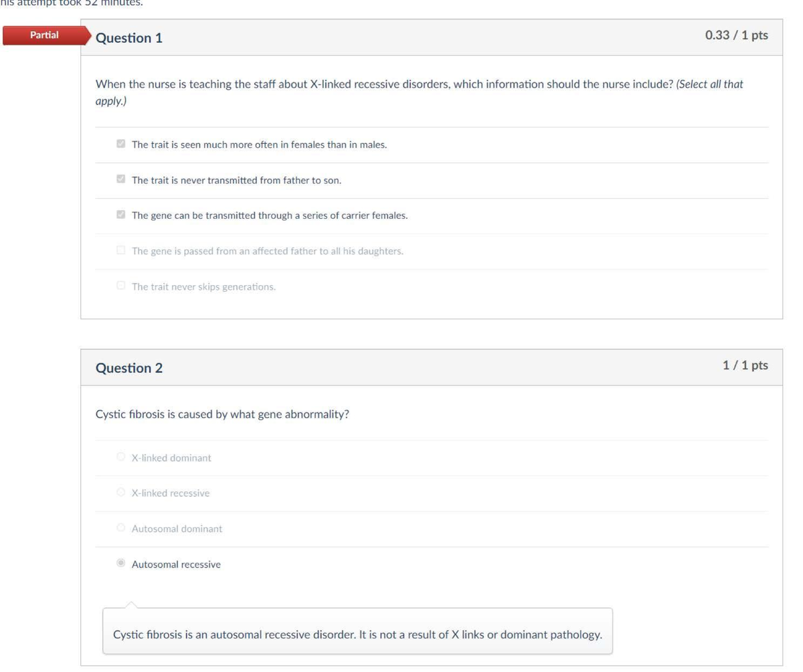The height and width of the screenshot is (672, 803).
Task: Click the 'Autosomal recessive' answer label
Action: 176,564
